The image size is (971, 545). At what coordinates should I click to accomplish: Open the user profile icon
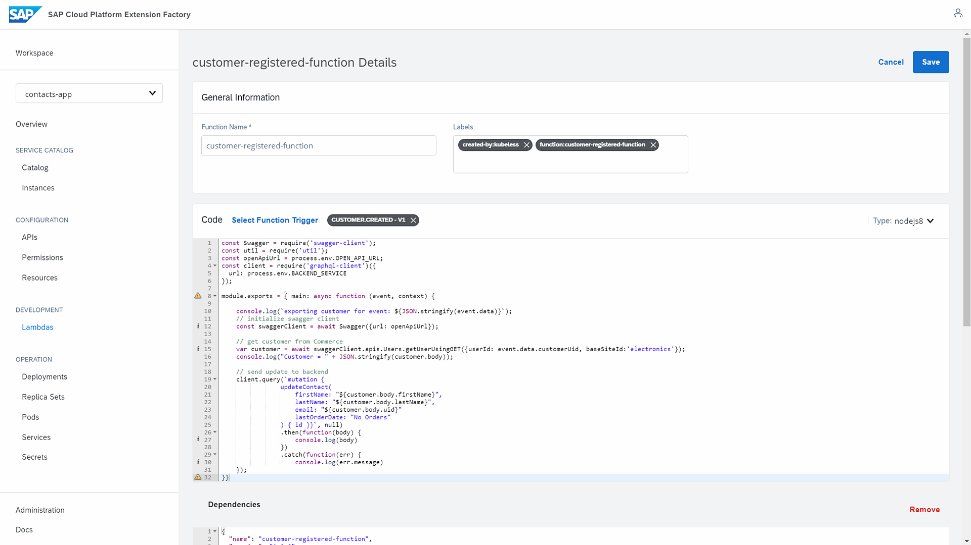coord(958,13)
